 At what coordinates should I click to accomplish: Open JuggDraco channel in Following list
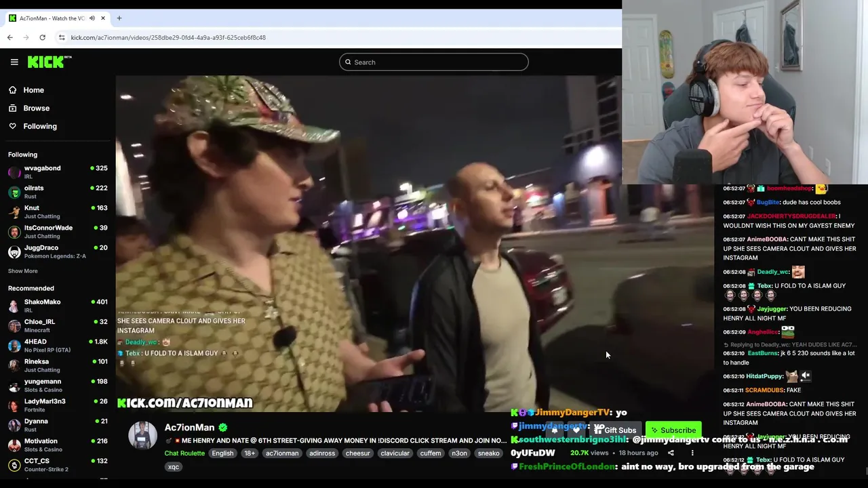click(x=58, y=251)
